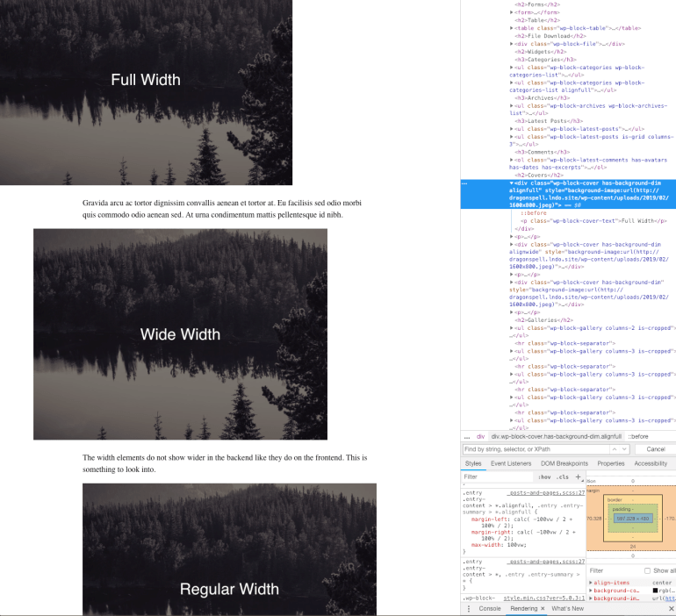Go to next search match arrow
The image size is (676, 616).
(624, 449)
